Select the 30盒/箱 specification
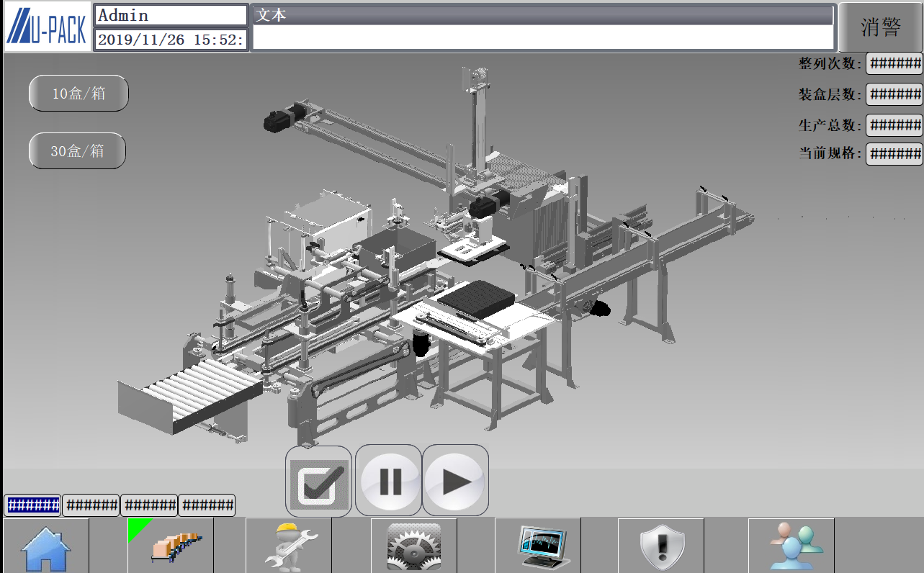 point(77,151)
